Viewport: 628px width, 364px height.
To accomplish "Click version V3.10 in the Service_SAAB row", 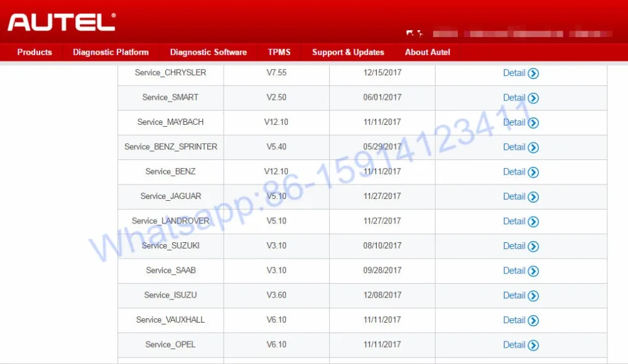I will [x=276, y=270].
